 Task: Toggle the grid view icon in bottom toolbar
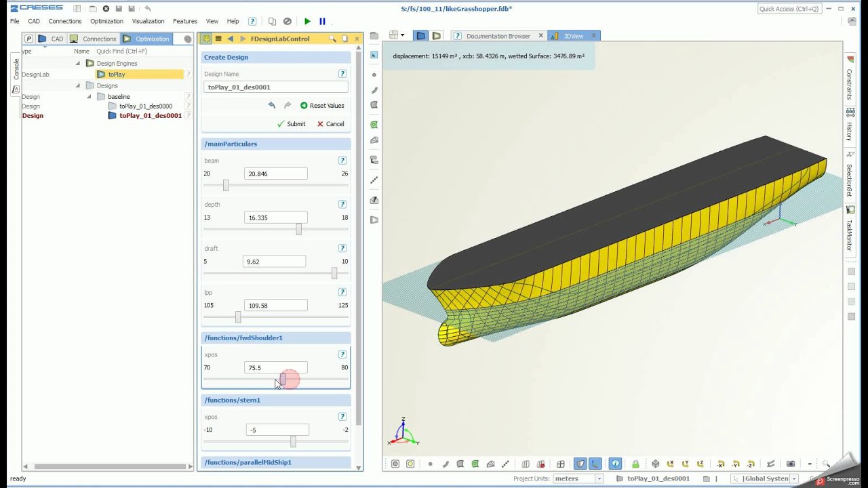(x=561, y=464)
